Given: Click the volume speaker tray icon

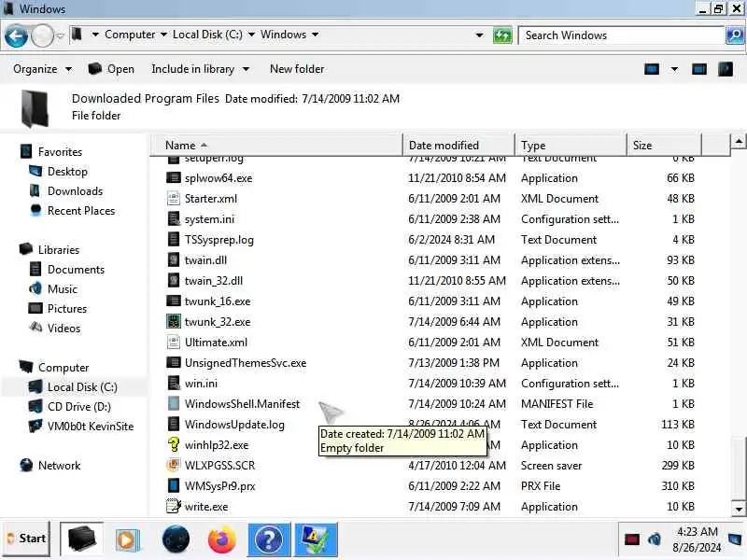Looking at the screenshot, I should 655,539.
